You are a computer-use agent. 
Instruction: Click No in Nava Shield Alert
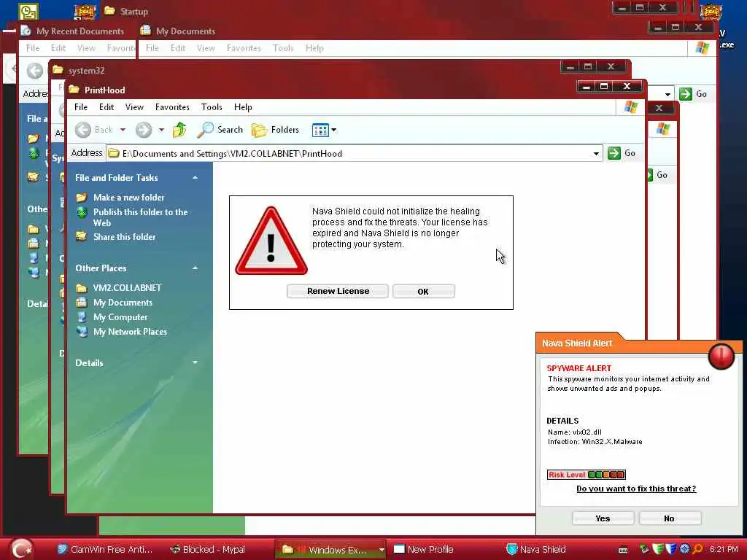click(670, 518)
